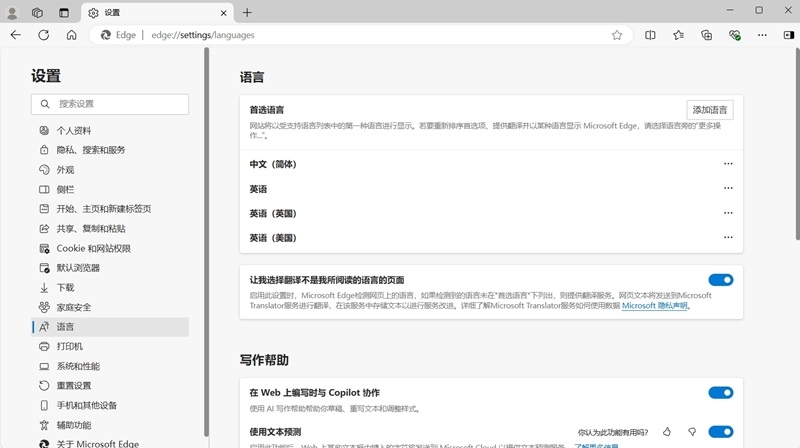The width and height of the screenshot is (800, 448).
Task: Click the 添加语言 button
Action: click(x=710, y=110)
